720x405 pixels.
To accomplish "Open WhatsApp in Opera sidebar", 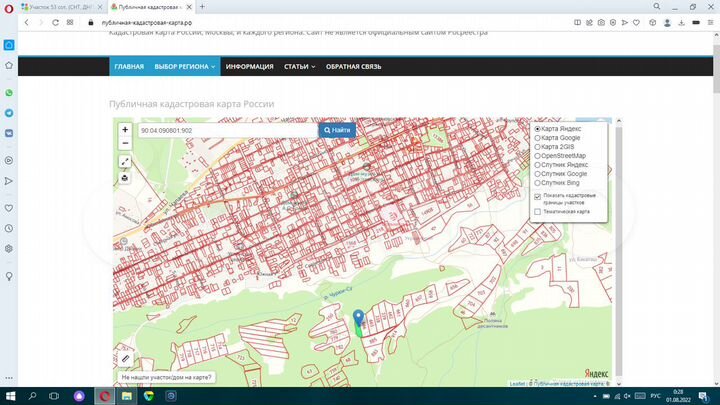I will [9, 93].
